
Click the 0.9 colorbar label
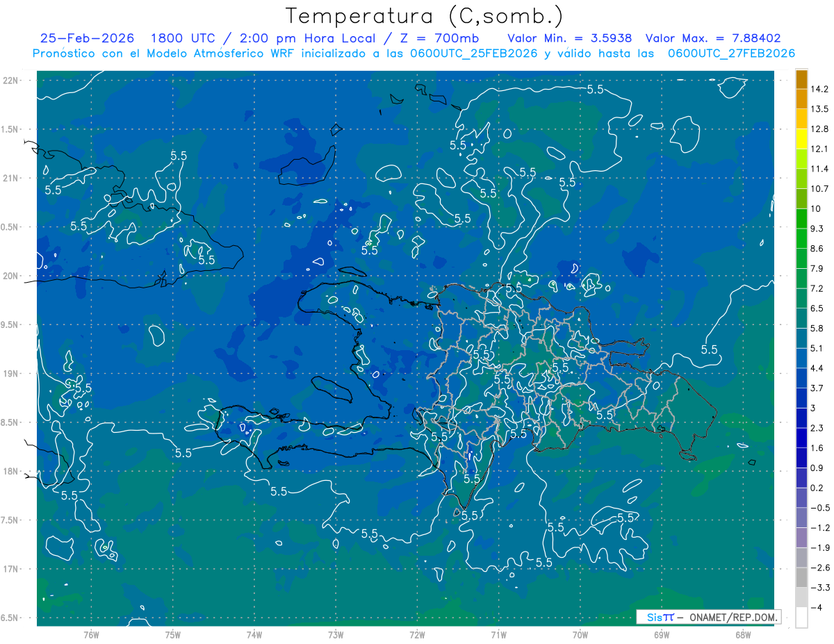817,468
